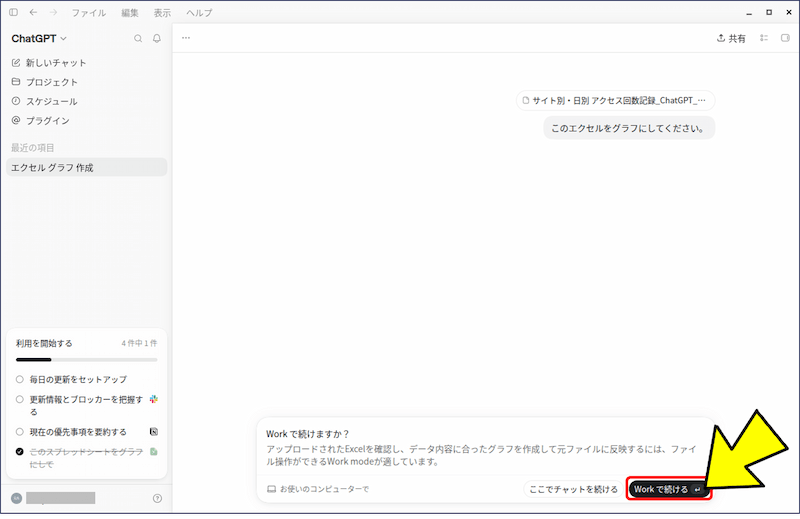Image resolution: width=800 pixels, height=519 pixels.
Task: Start a 新しいチャット
Action: pyautogui.click(x=48, y=63)
